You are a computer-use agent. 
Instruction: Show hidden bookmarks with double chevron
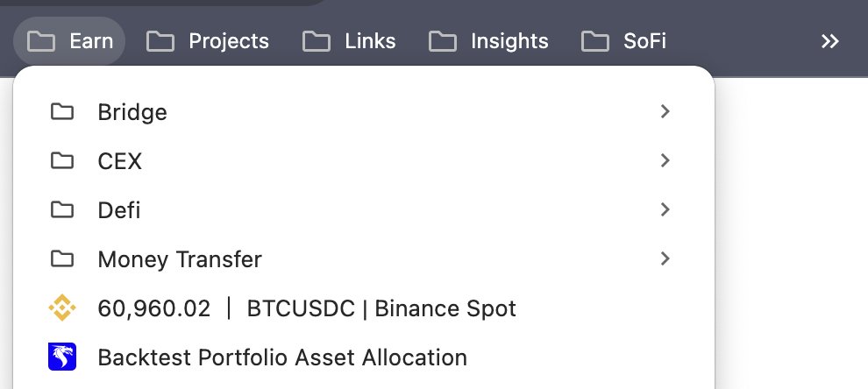tap(829, 41)
